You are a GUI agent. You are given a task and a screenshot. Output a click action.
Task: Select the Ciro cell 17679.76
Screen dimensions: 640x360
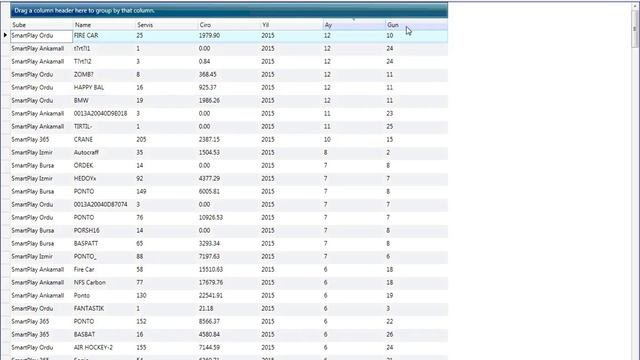click(x=229, y=282)
